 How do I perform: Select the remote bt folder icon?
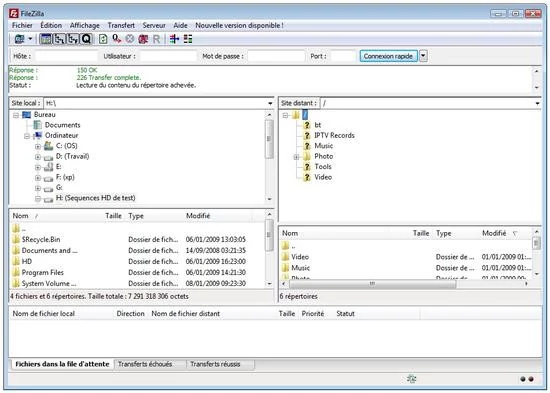307,125
